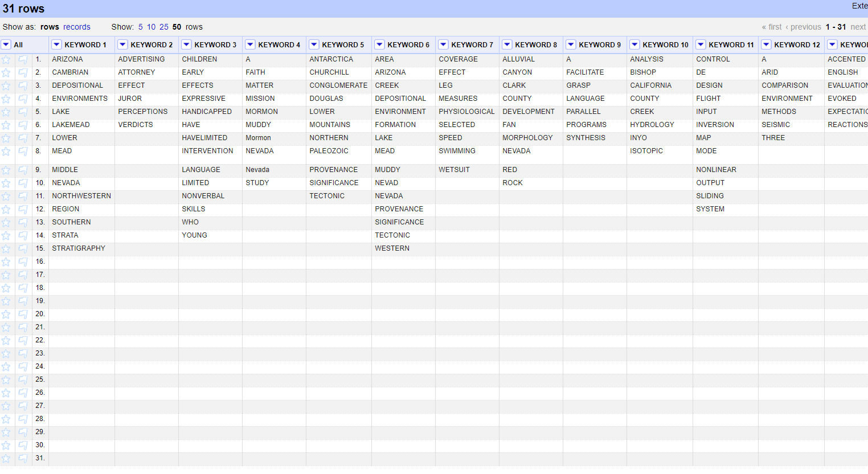The height and width of the screenshot is (474, 868).
Task: Open KEYWORD 4 column dropdown
Action: 250,44
